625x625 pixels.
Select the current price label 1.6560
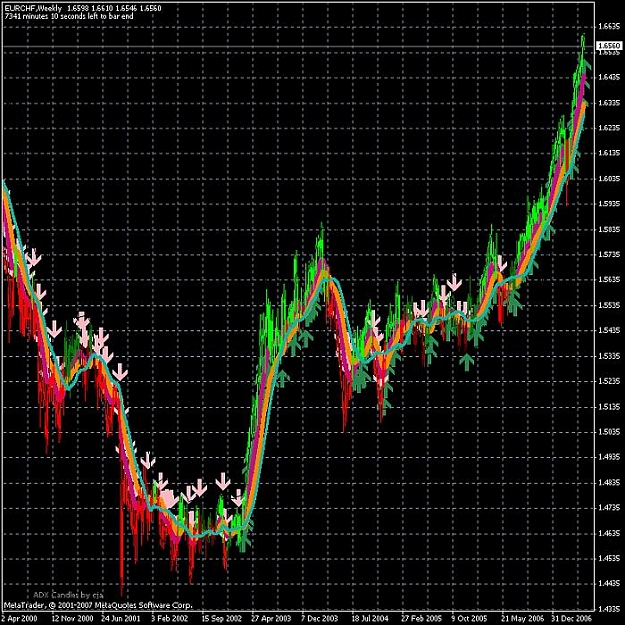point(609,45)
